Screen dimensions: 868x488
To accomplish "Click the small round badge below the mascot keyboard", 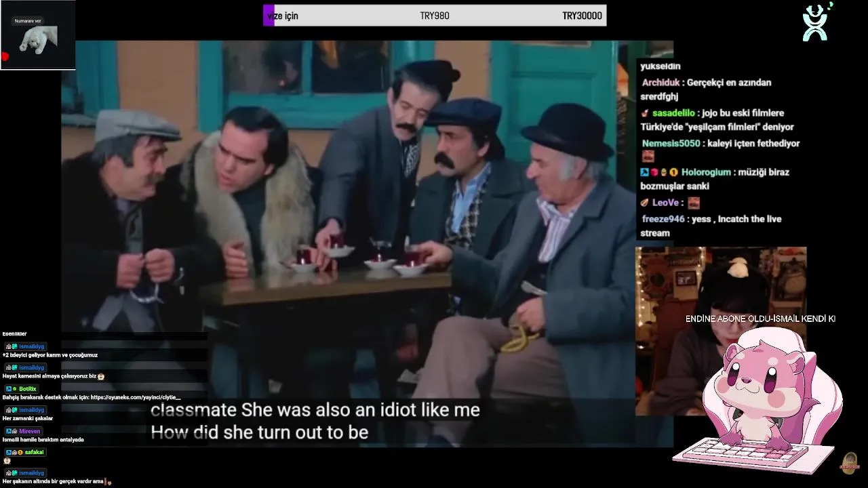I will (x=848, y=462).
